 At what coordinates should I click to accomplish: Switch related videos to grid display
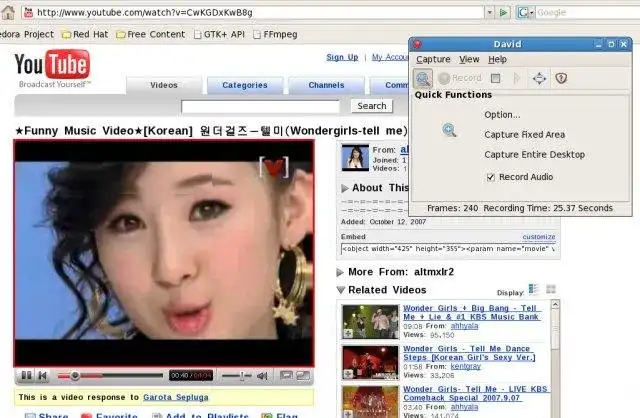[551, 289]
